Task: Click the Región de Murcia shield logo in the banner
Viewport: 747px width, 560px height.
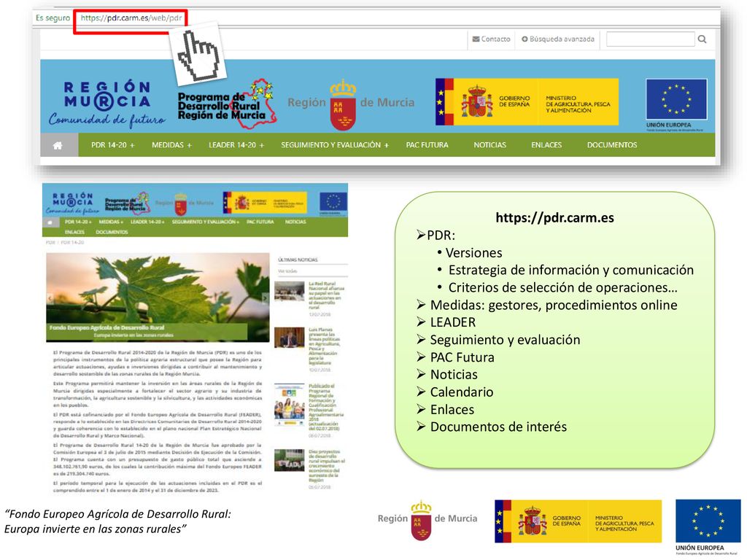Action: click(x=351, y=104)
